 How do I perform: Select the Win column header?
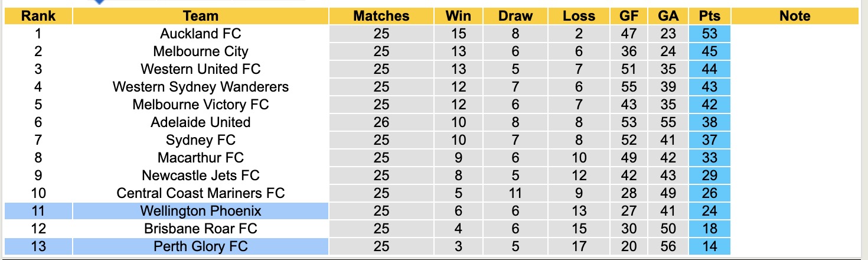(458, 16)
